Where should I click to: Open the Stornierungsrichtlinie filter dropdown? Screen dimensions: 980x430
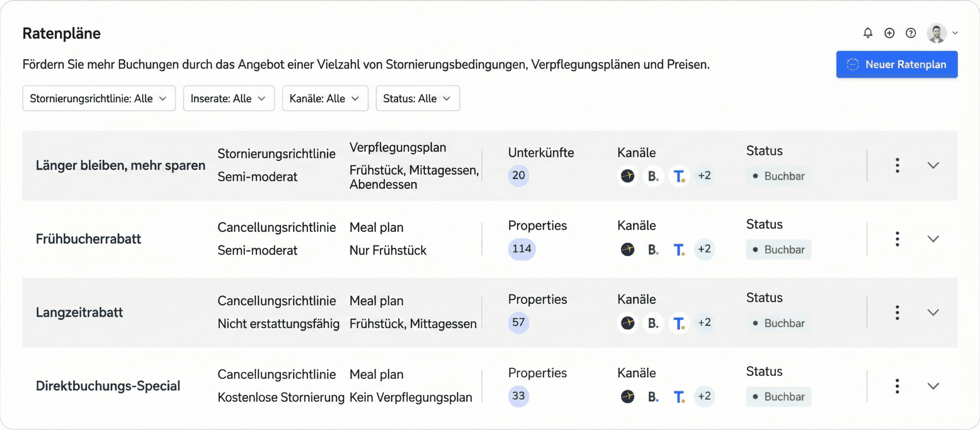coord(99,98)
